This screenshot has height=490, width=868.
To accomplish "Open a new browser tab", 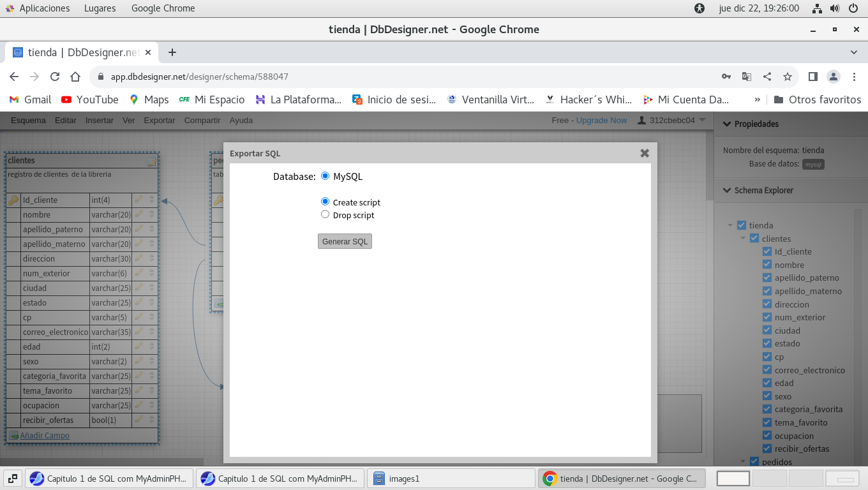I will 172,52.
